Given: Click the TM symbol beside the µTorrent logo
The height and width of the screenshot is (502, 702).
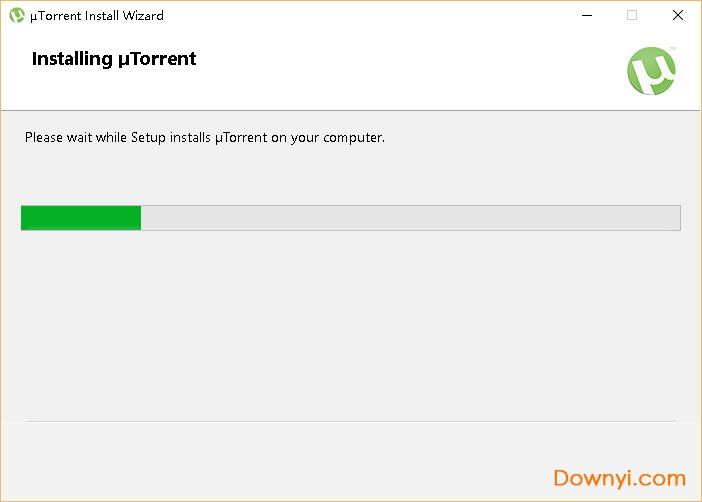Looking at the screenshot, I should (x=674, y=48).
